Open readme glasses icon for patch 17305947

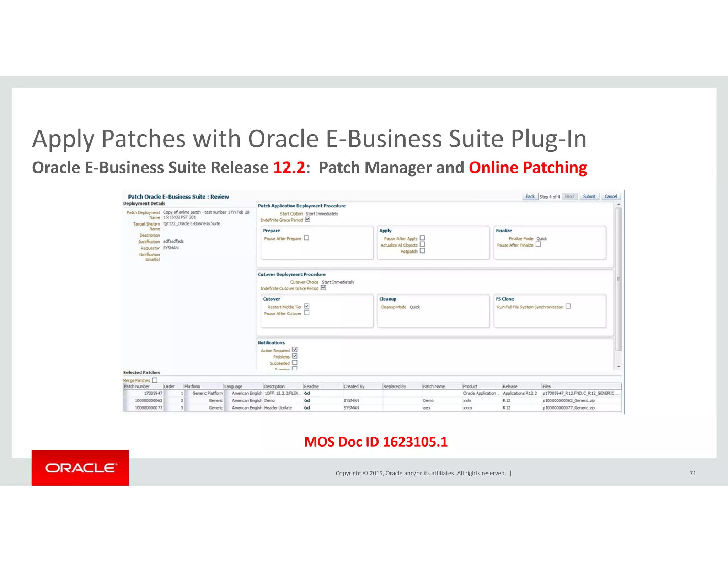tap(307, 393)
